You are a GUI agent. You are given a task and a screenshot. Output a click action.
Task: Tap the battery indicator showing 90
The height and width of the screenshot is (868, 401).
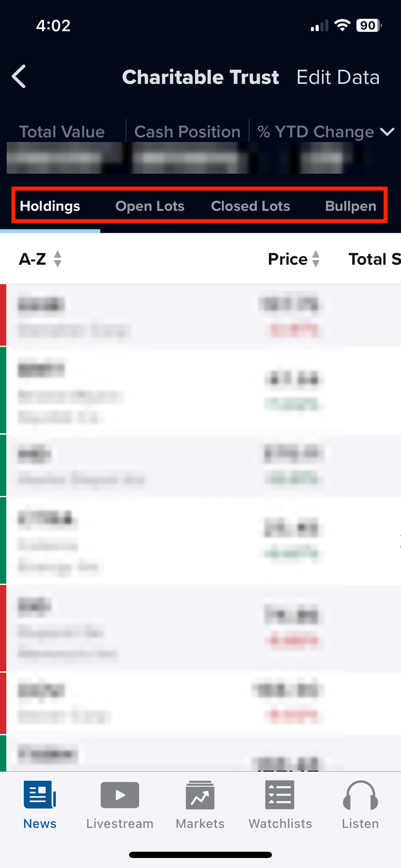point(369,25)
